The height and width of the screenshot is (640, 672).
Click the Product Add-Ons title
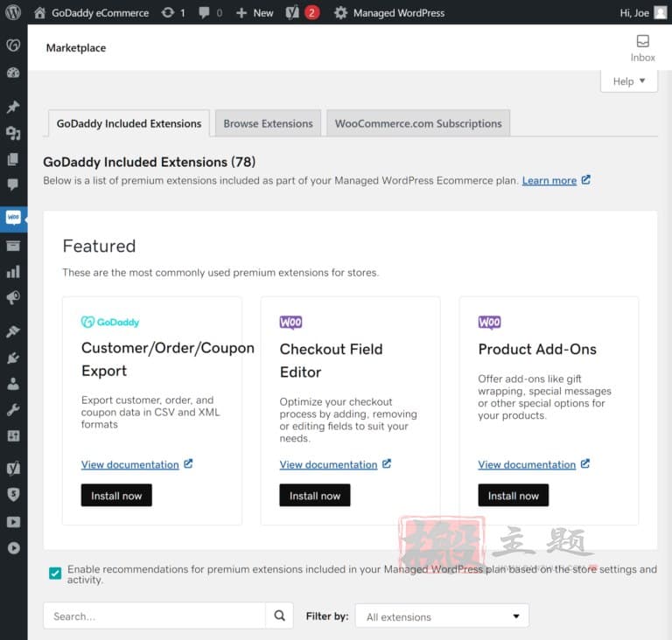tap(537, 349)
